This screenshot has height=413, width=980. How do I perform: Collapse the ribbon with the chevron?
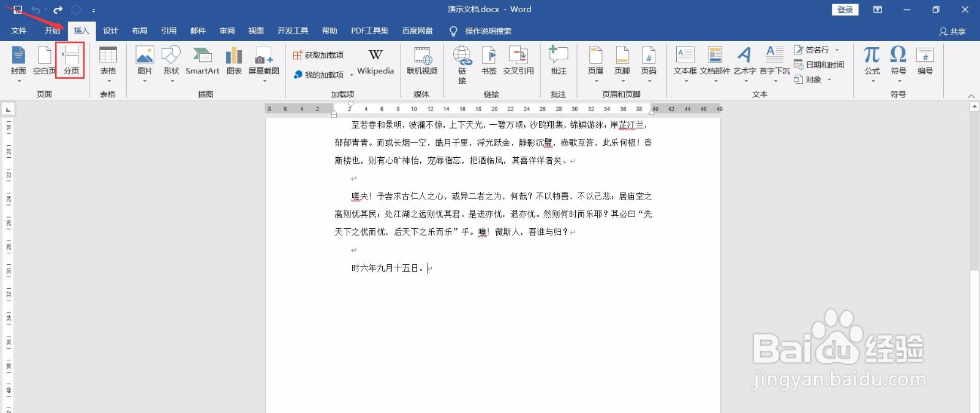pos(971,96)
